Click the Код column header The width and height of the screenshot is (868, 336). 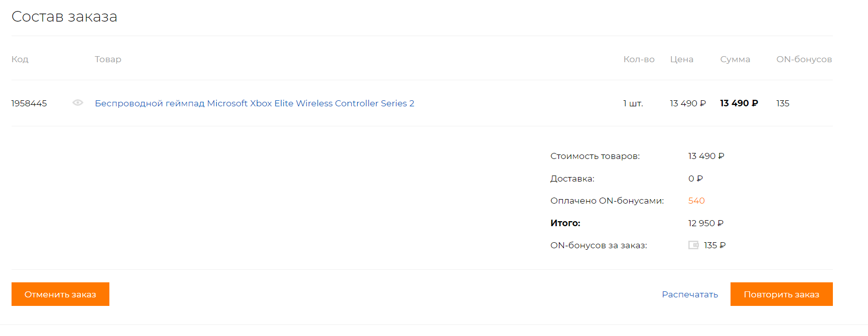(x=20, y=59)
